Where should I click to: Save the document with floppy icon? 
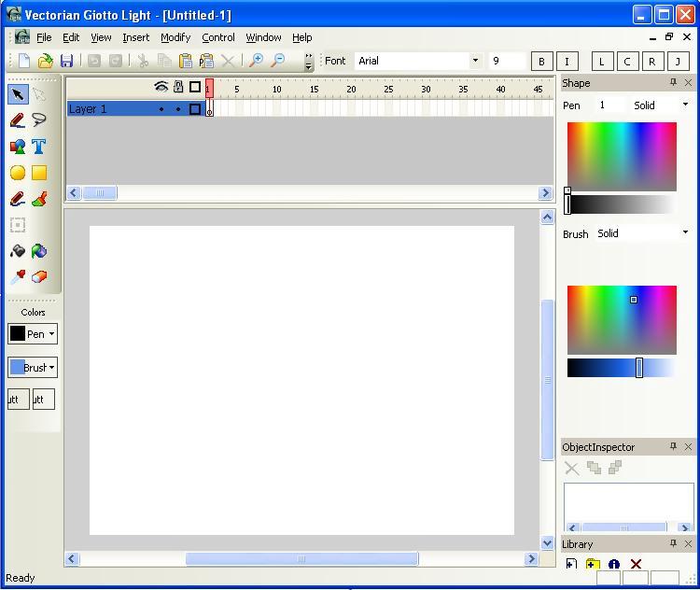pyautogui.click(x=66, y=61)
